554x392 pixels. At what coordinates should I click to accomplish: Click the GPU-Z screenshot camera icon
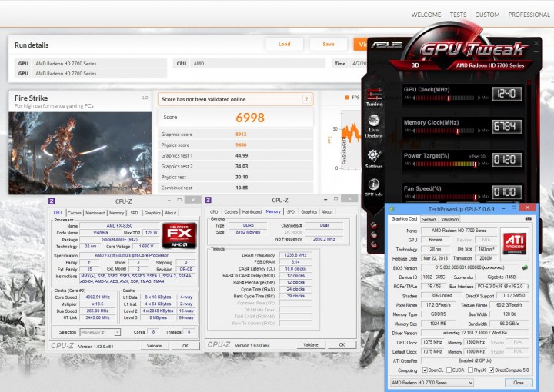point(528,219)
